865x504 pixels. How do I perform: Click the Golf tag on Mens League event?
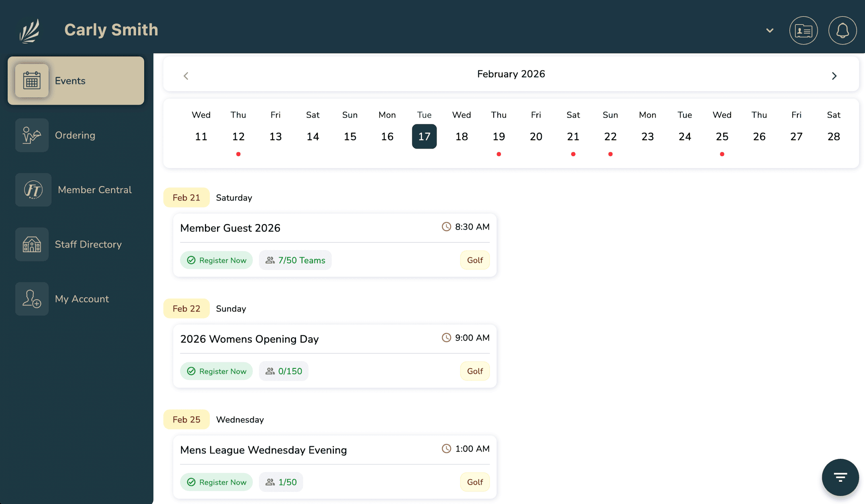[475, 482]
